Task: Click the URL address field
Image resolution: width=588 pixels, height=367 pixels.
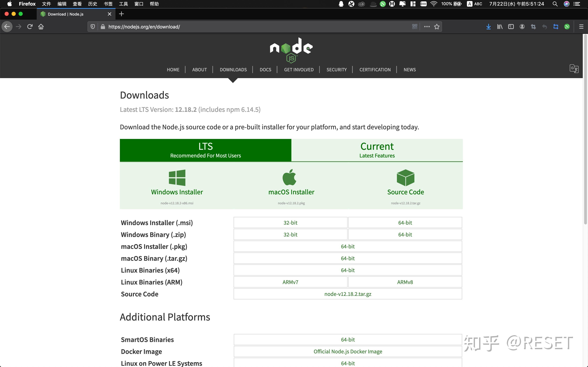Action: pos(243,27)
